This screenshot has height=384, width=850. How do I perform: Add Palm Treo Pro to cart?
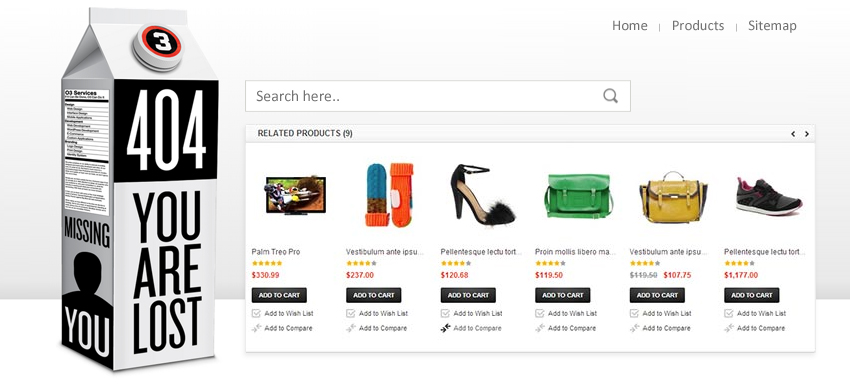point(279,295)
